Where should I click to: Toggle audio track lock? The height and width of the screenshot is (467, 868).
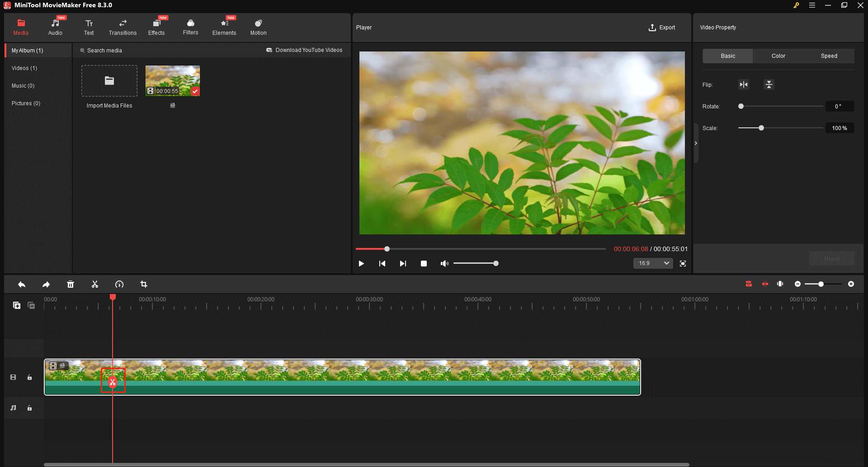[29, 408]
